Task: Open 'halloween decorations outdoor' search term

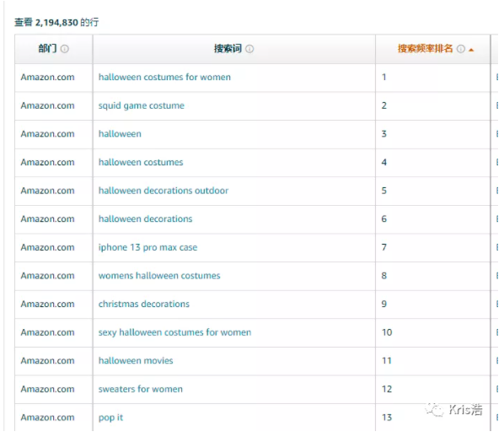Action: coord(164,191)
